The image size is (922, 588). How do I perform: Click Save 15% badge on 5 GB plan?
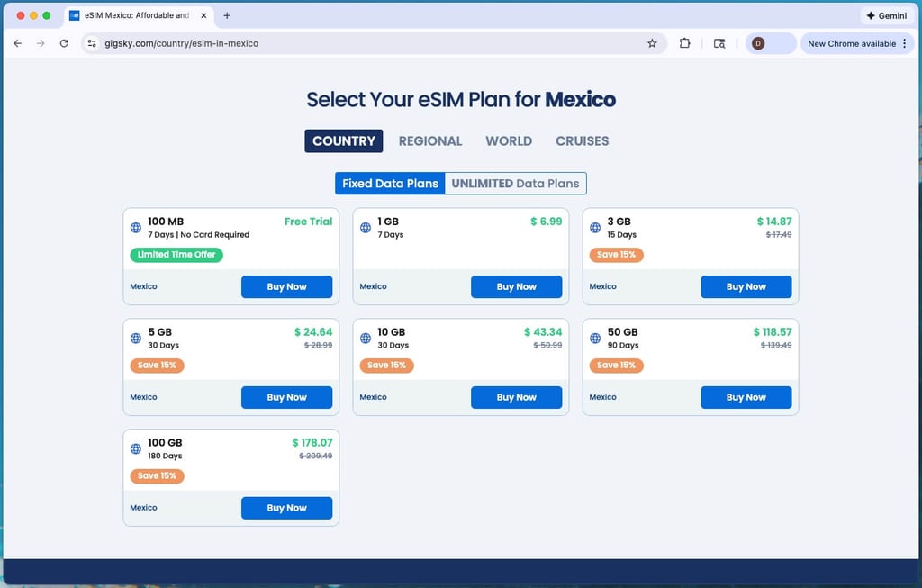click(157, 366)
